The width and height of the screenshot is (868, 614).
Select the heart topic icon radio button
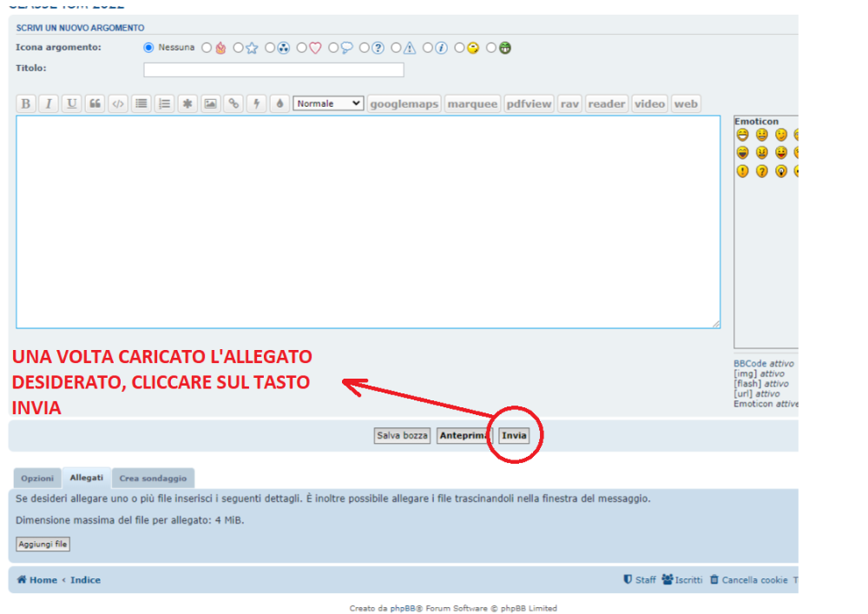[302, 48]
